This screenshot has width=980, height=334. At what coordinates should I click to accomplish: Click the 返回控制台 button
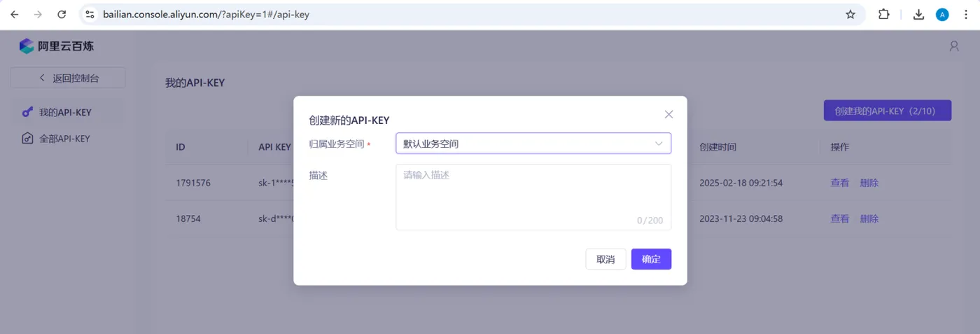[x=68, y=78]
